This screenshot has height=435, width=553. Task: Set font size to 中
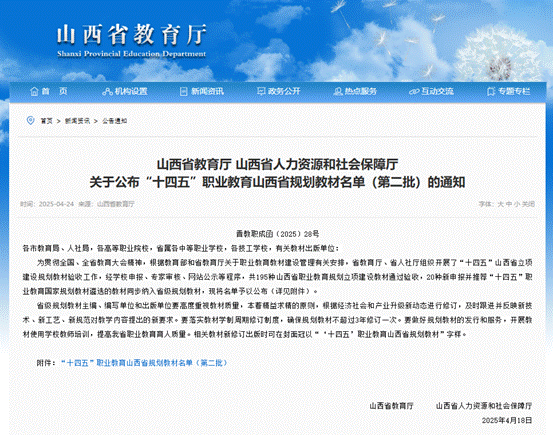click(x=509, y=204)
